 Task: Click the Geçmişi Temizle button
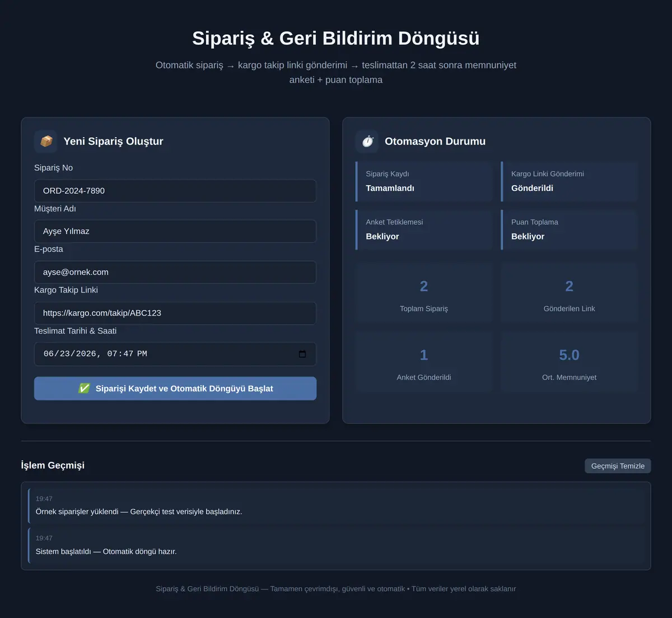coord(618,466)
